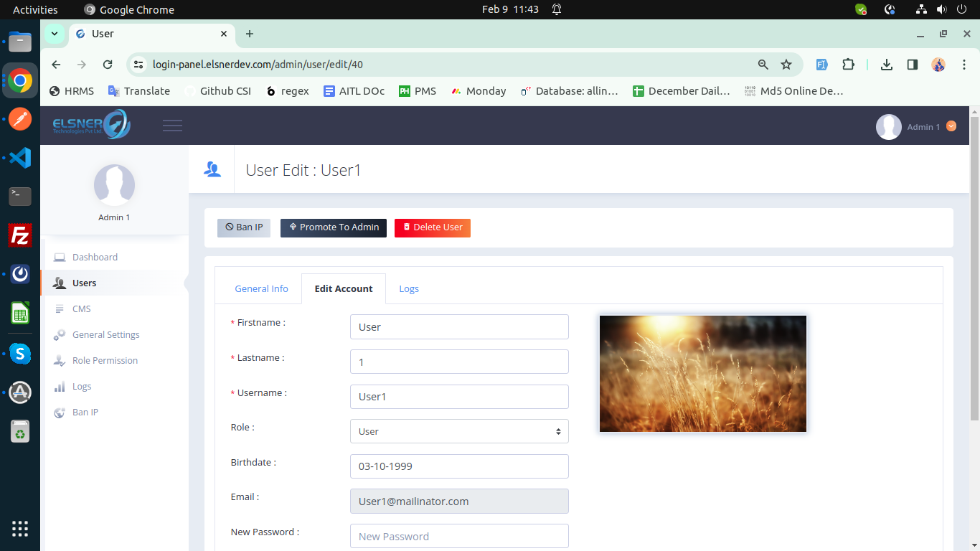Screen dimensions: 980x551
Task: Click the Delete User button
Action: click(432, 227)
